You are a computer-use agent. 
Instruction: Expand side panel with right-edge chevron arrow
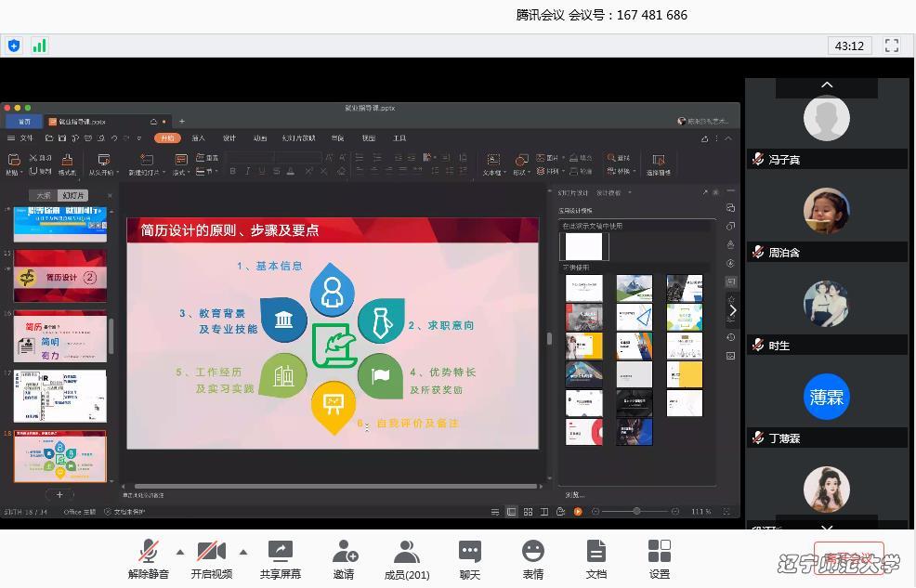733,310
